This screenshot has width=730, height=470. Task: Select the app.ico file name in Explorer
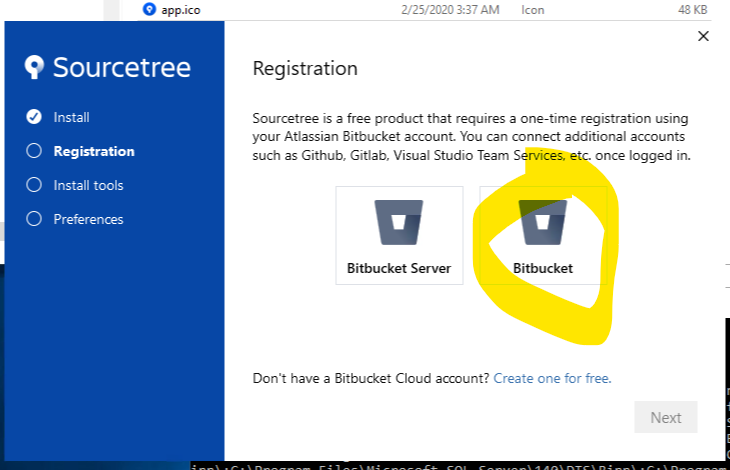point(181,10)
